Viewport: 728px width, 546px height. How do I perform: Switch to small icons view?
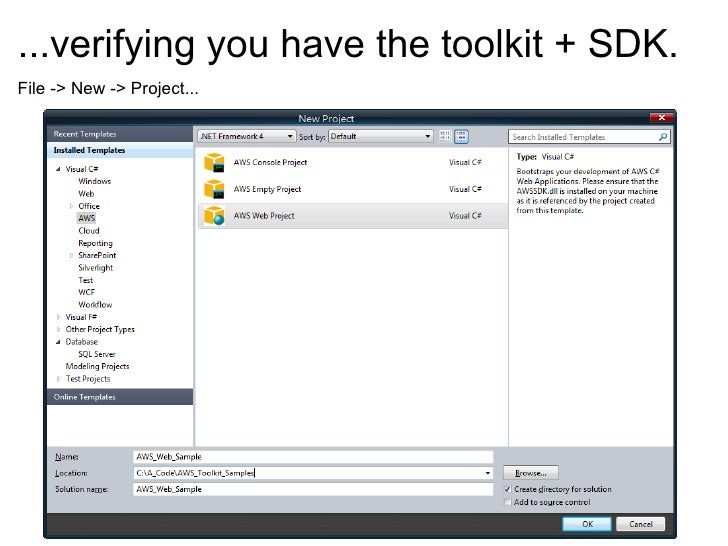pyautogui.click(x=445, y=136)
